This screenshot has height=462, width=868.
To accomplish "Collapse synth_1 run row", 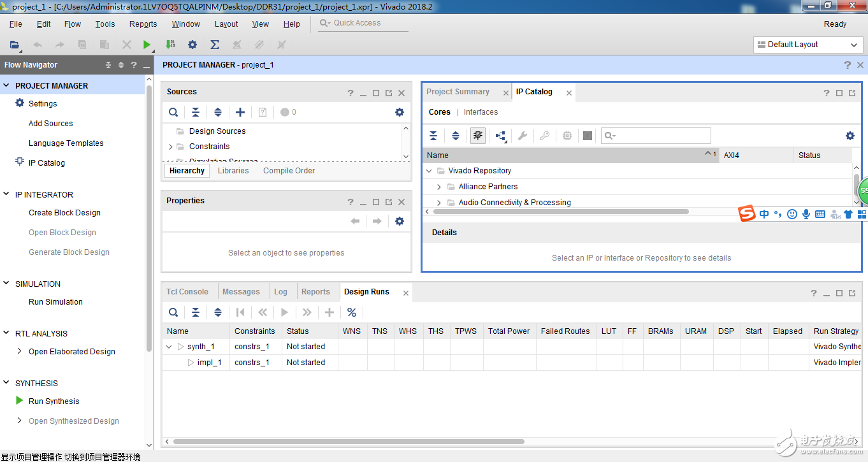I will (169, 347).
